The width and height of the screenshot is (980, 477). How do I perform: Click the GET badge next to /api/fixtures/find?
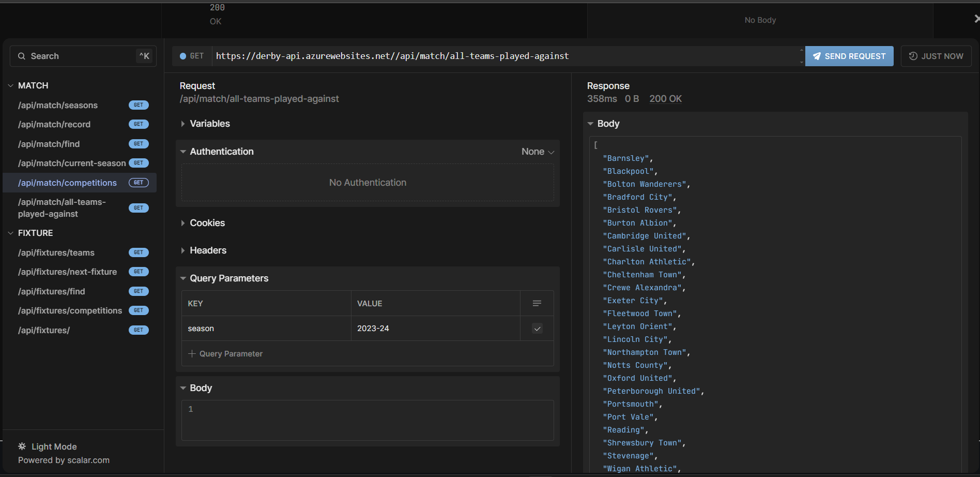pyautogui.click(x=138, y=291)
